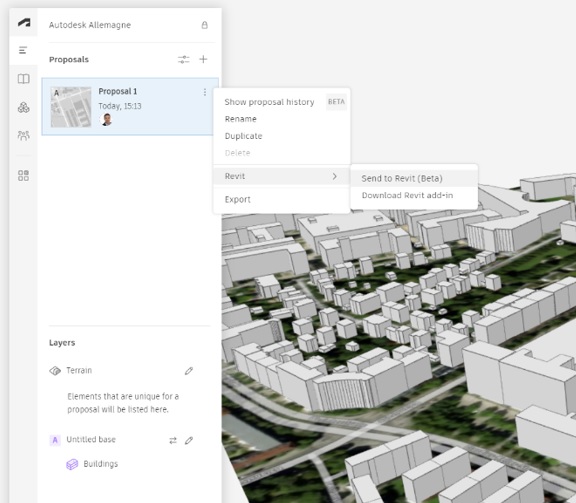The image size is (576, 503).
Task: Open proposal filter settings sliders icon
Action: tap(183, 60)
